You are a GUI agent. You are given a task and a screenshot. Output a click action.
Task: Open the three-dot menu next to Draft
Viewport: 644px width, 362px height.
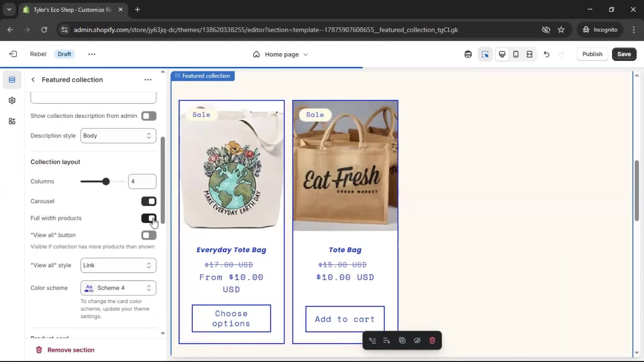(x=92, y=54)
